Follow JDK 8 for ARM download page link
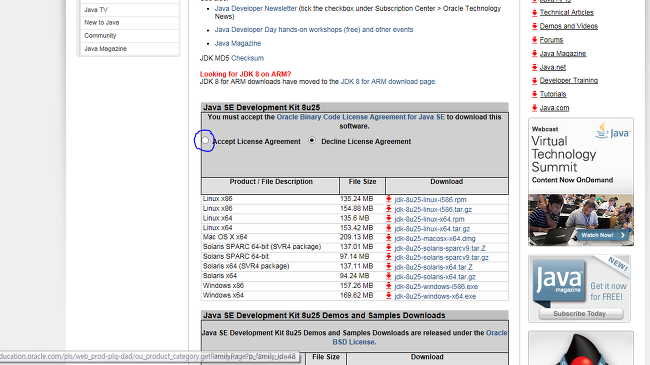 [388, 82]
